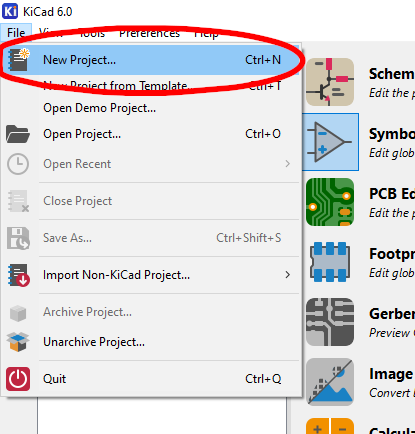Expand the Import Non-KiCad Project submenu arrow
The width and height of the screenshot is (415, 434).
coord(288,275)
